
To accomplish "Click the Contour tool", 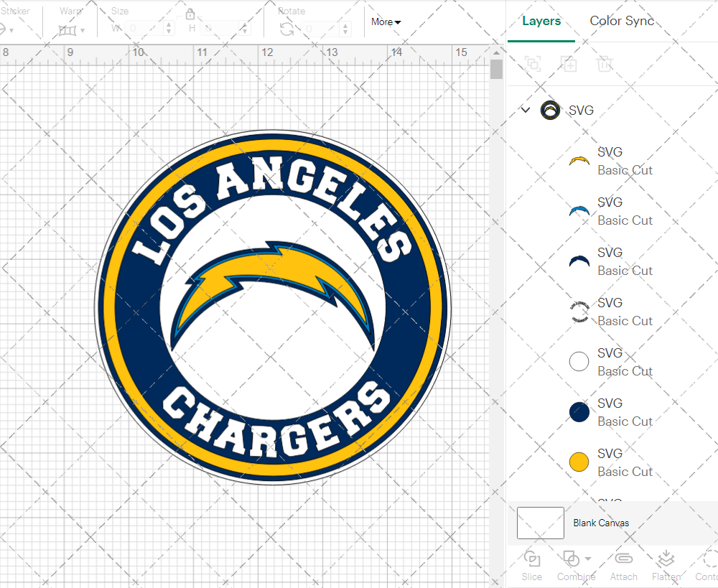I will coord(708,566).
